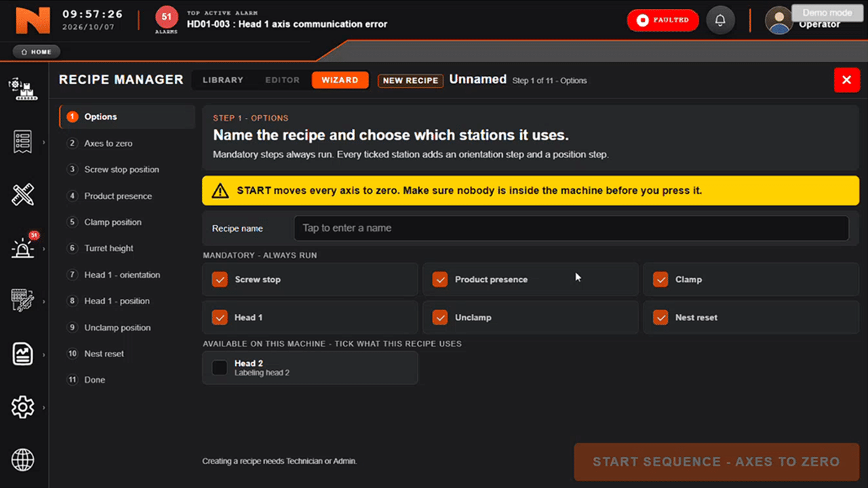Select the Wizard tab

click(x=340, y=80)
